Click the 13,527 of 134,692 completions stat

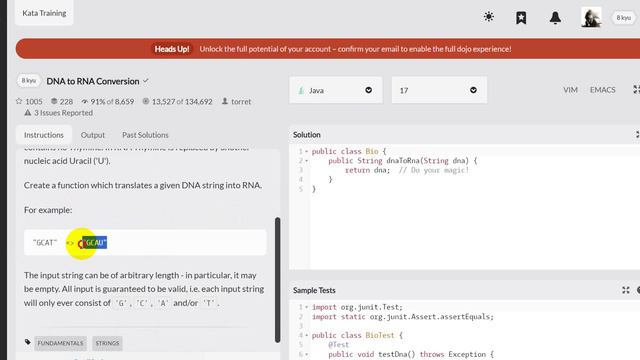tap(177, 101)
